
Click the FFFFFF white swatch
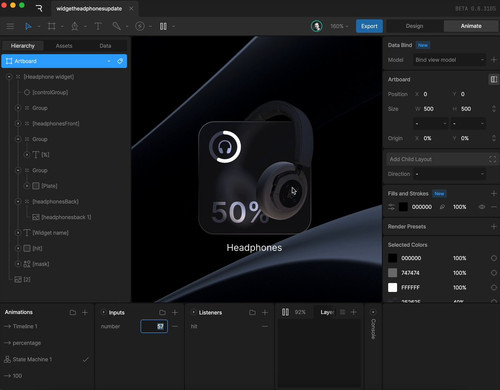[393, 287]
